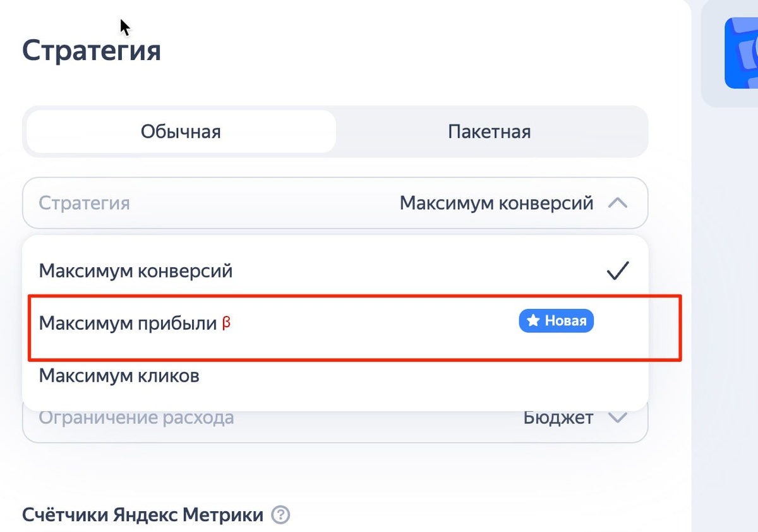The width and height of the screenshot is (758, 532).
Task: Click the Стратегия input field
Action: 335,203
